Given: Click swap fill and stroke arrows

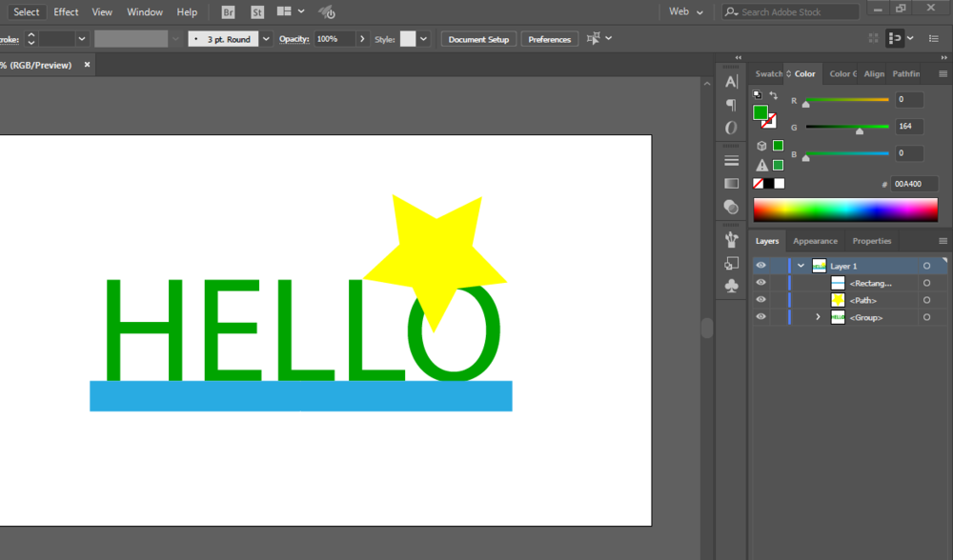Looking at the screenshot, I should coord(773,95).
